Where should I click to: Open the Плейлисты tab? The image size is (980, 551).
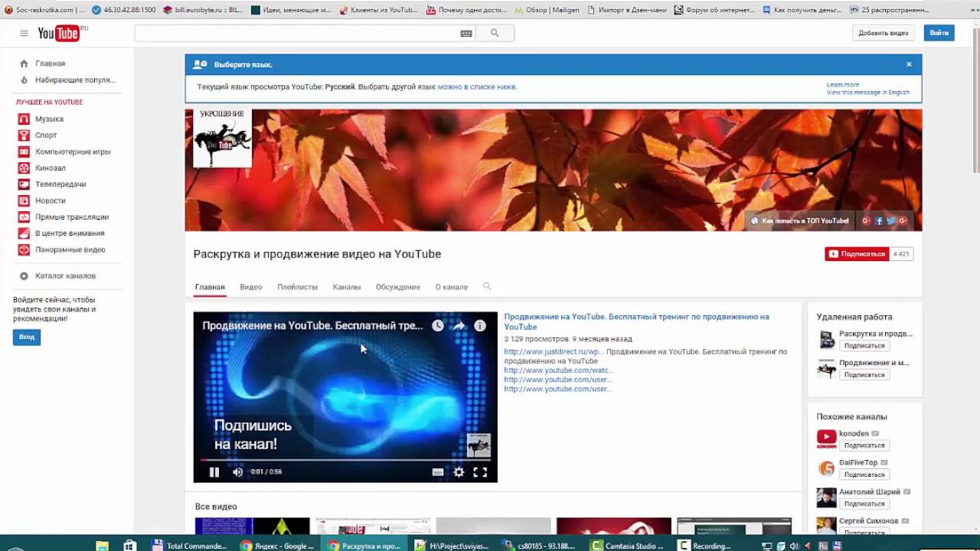[x=297, y=287]
